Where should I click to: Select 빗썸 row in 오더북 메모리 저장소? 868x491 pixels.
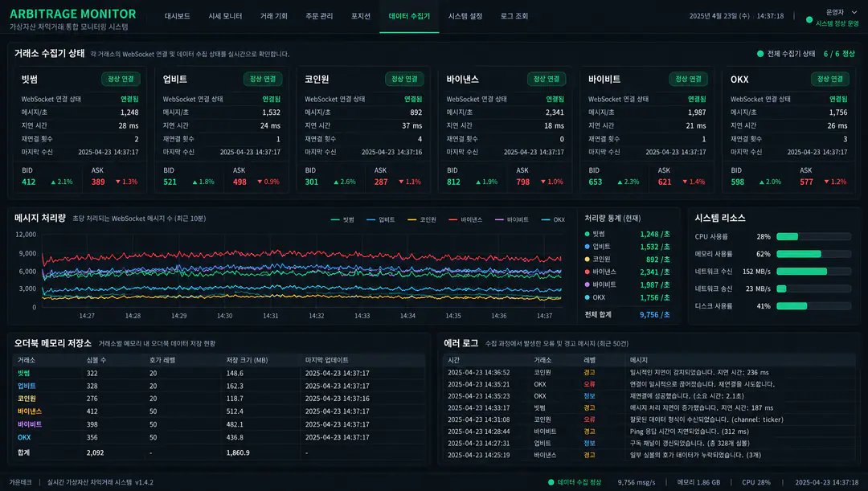coord(219,373)
